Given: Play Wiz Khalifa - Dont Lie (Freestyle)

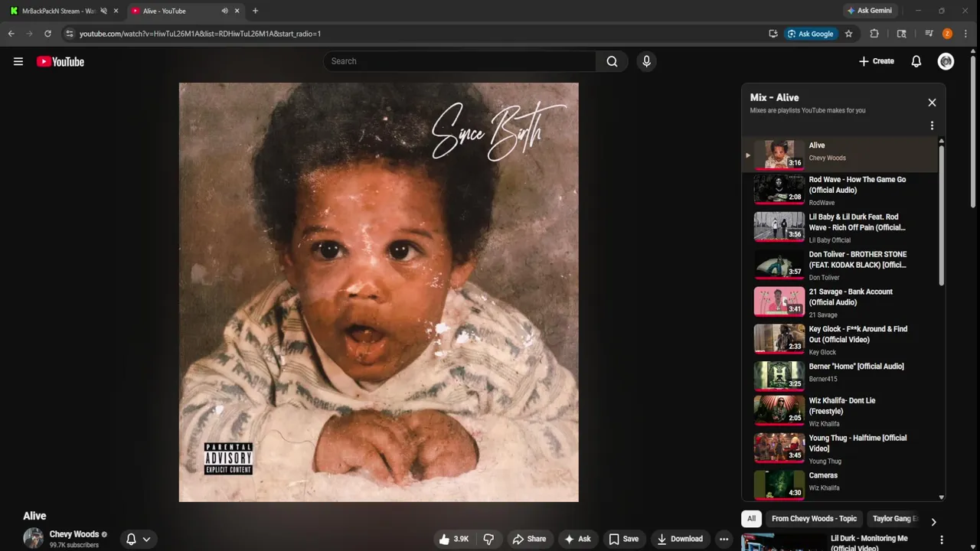Looking at the screenshot, I should coord(840,412).
